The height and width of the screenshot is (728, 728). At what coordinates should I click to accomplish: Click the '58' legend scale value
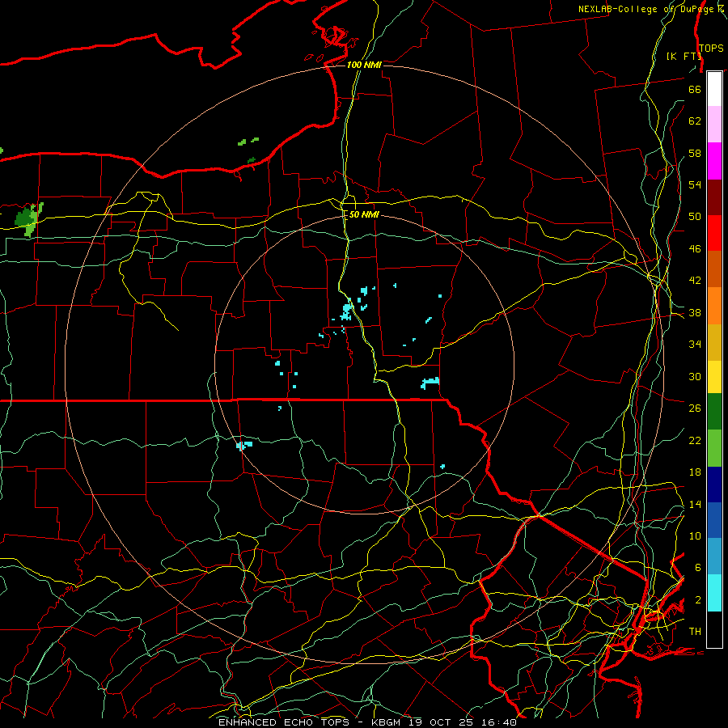point(695,153)
